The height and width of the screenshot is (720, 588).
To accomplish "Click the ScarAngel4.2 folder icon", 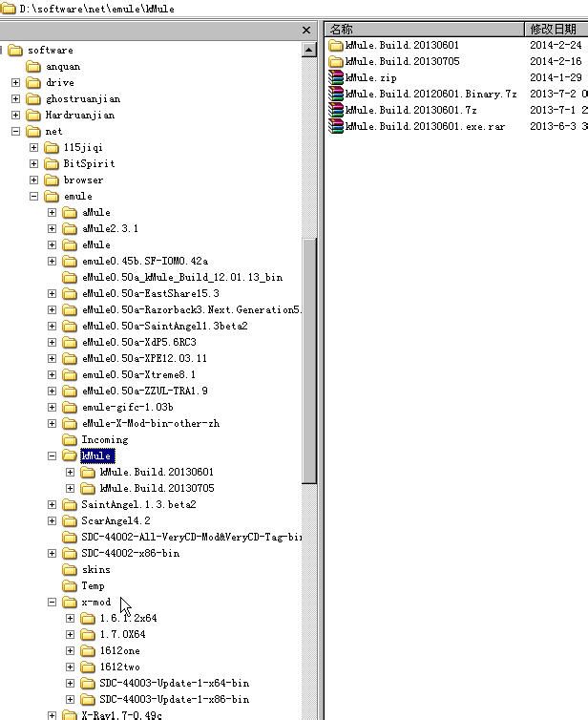I will coord(70,520).
